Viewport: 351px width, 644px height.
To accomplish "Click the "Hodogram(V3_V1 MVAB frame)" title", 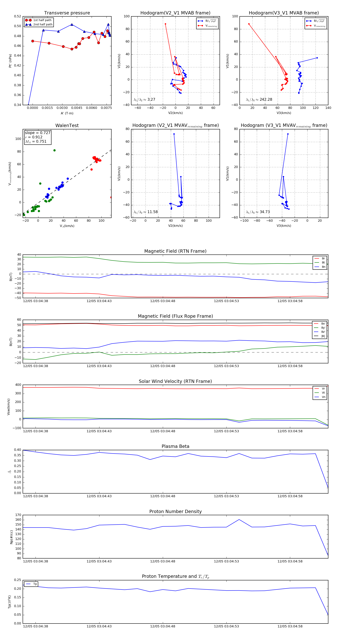I will point(284,13).
